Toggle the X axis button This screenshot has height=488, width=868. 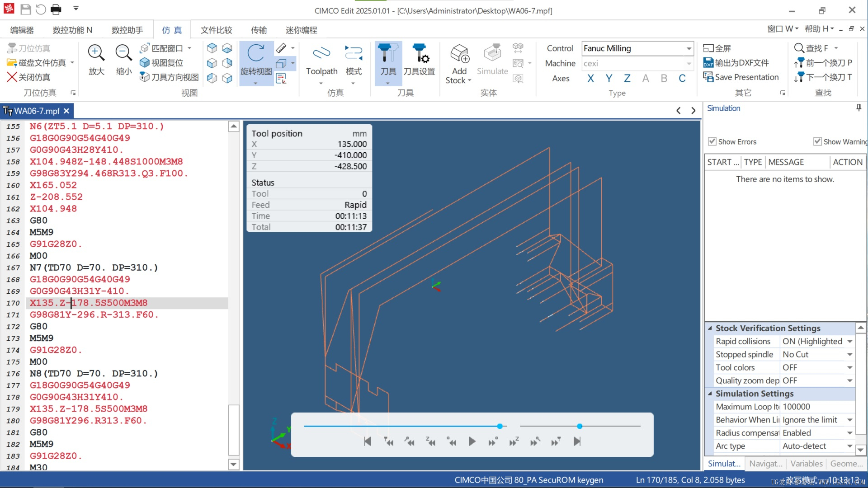590,78
